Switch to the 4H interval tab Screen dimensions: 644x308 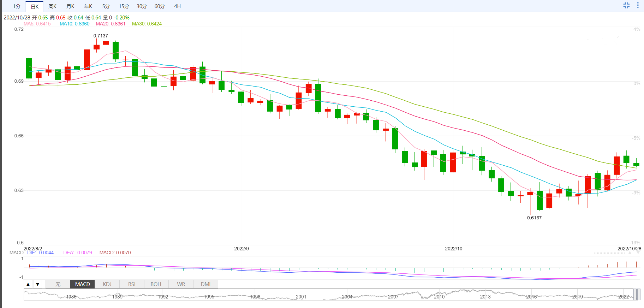click(x=178, y=6)
